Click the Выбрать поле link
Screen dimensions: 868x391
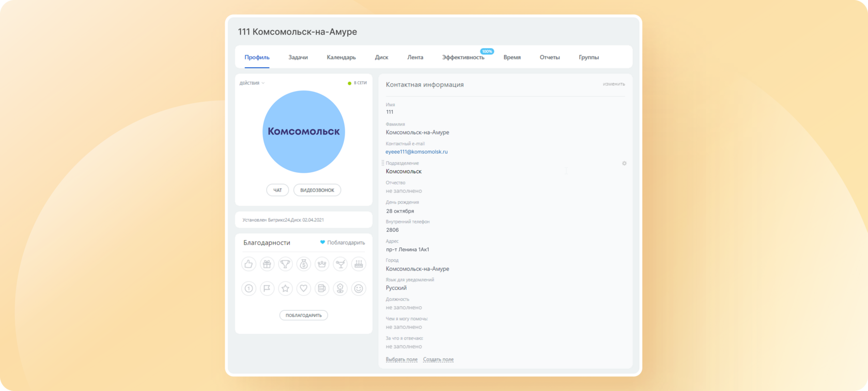pos(401,359)
